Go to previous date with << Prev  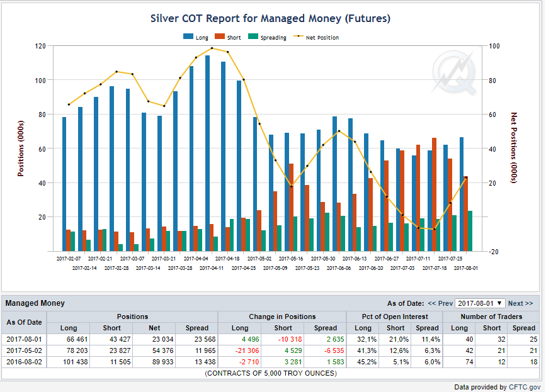(x=440, y=303)
